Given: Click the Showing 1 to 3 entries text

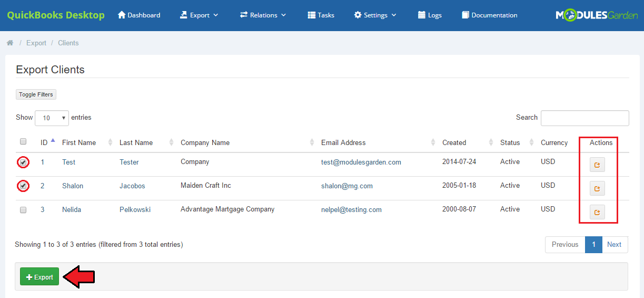Looking at the screenshot, I should (x=99, y=244).
